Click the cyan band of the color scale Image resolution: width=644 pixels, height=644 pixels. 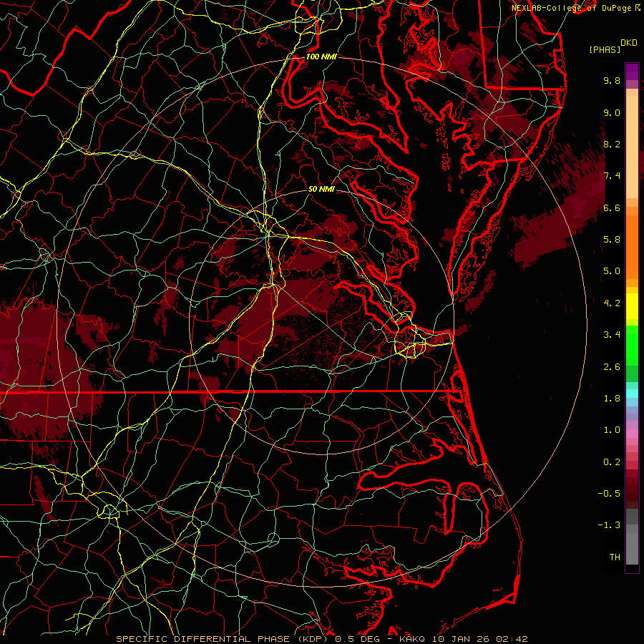(x=632, y=394)
